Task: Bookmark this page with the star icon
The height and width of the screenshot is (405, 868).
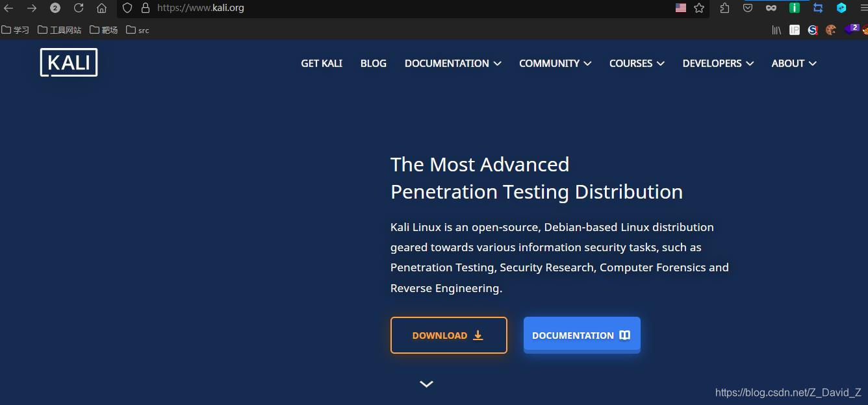Action: (699, 8)
